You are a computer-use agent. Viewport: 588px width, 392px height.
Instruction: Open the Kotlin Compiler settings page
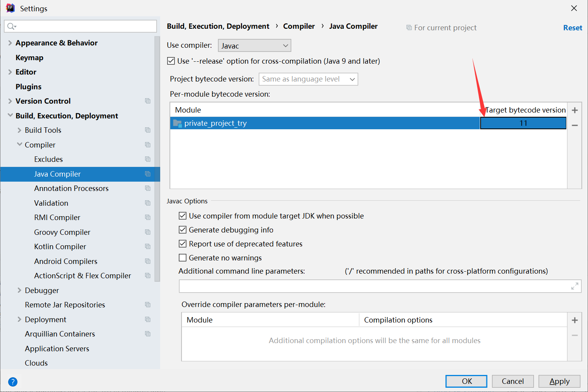(60, 246)
